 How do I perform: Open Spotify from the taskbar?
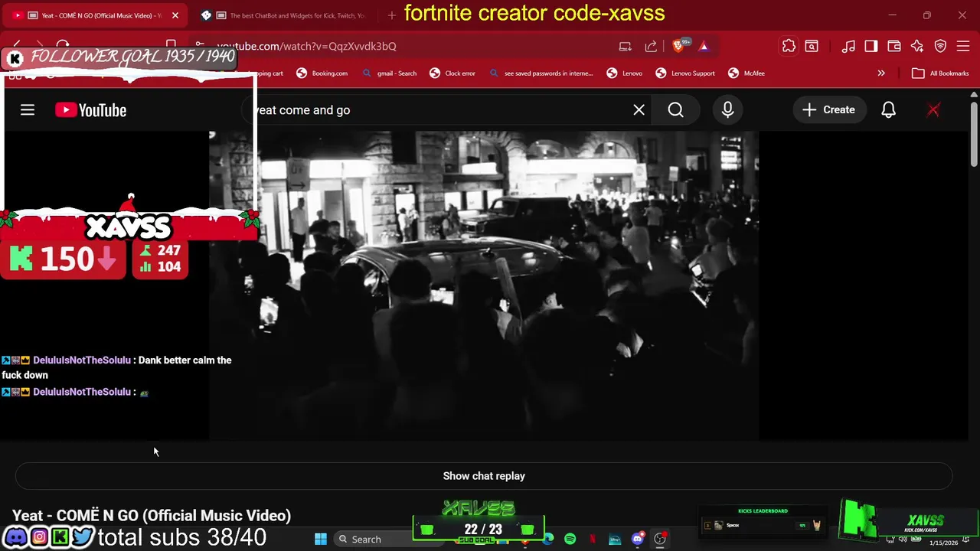pyautogui.click(x=570, y=540)
